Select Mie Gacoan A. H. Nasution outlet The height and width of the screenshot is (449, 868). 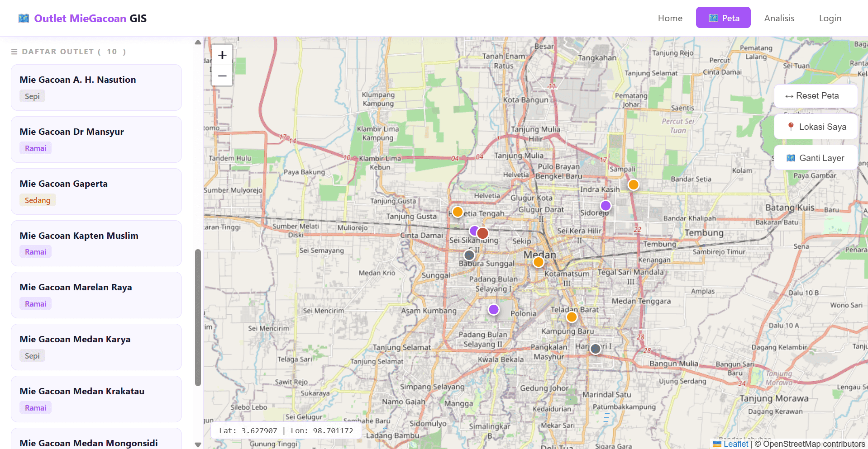tap(96, 88)
